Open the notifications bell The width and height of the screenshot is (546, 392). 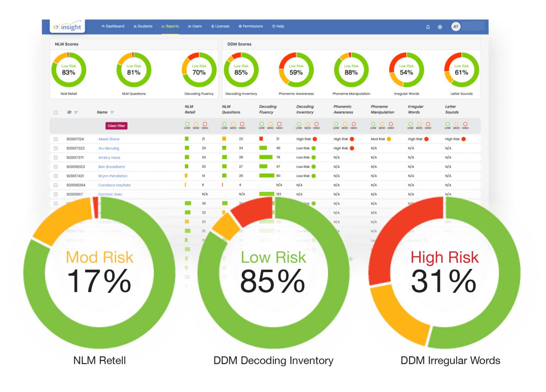coord(428,27)
